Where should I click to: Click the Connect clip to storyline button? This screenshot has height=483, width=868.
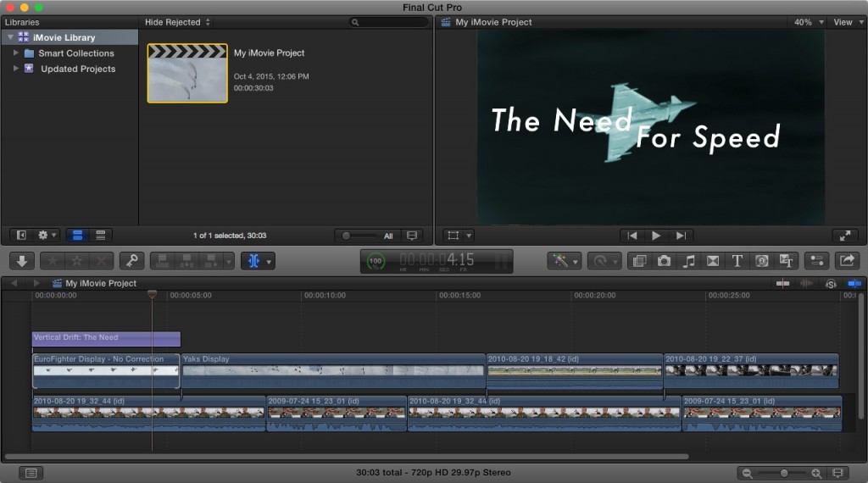coord(162,261)
